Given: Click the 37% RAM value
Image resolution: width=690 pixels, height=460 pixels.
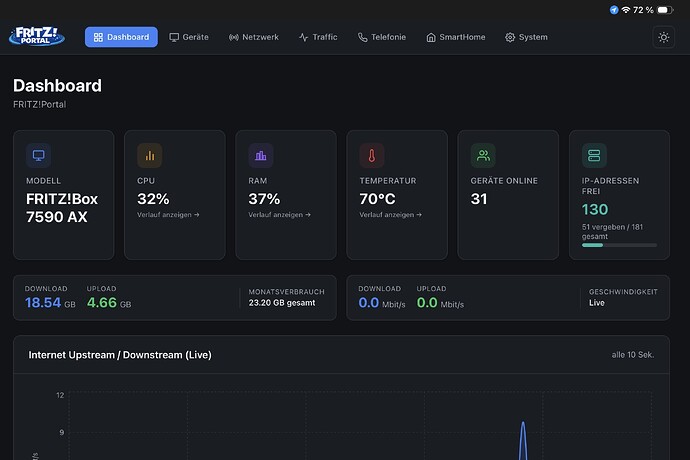Looking at the screenshot, I should (x=264, y=199).
